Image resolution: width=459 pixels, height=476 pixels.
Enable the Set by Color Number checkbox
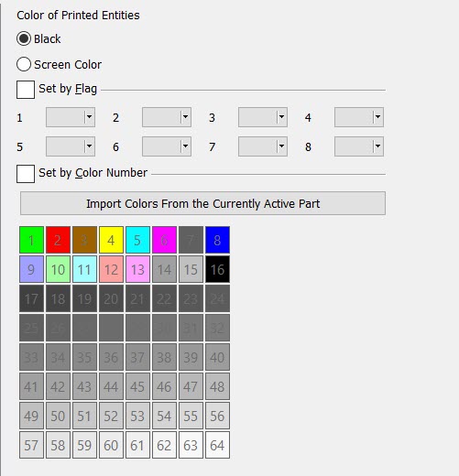(26, 174)
